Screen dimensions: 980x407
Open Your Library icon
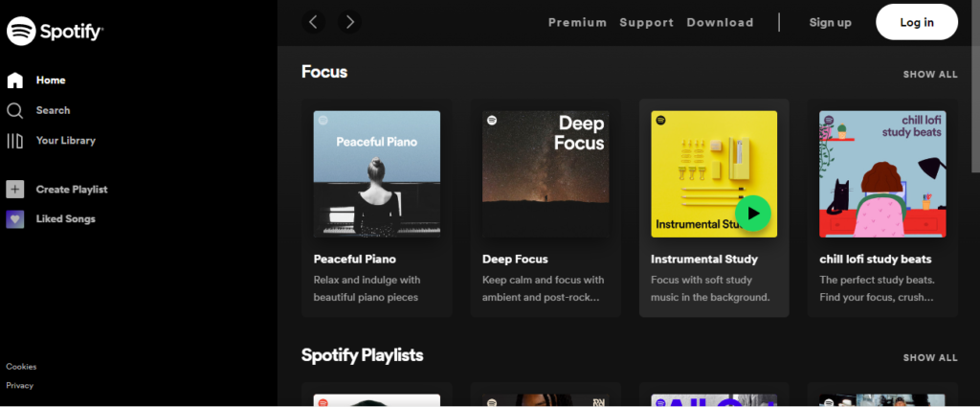tap(15, 141)
